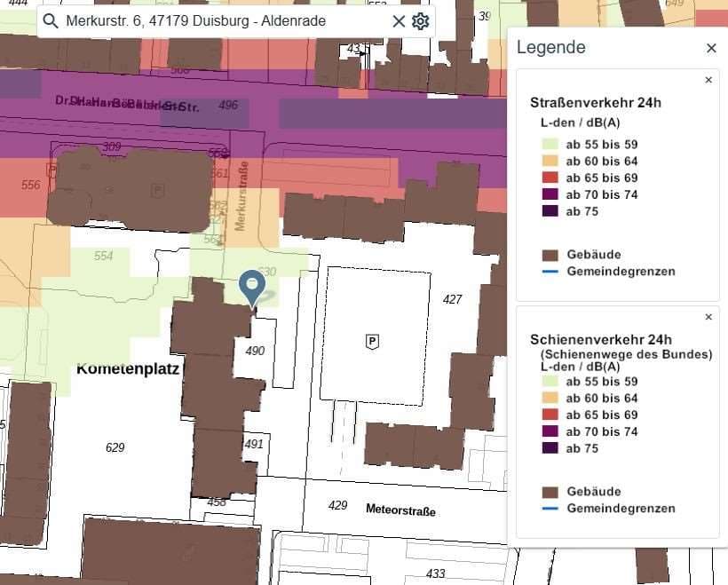The height and width of the screenshot is (585, 728).
Task: Select parcel number 629 on map
Action: pyautogui.click(x=115, y=448)
